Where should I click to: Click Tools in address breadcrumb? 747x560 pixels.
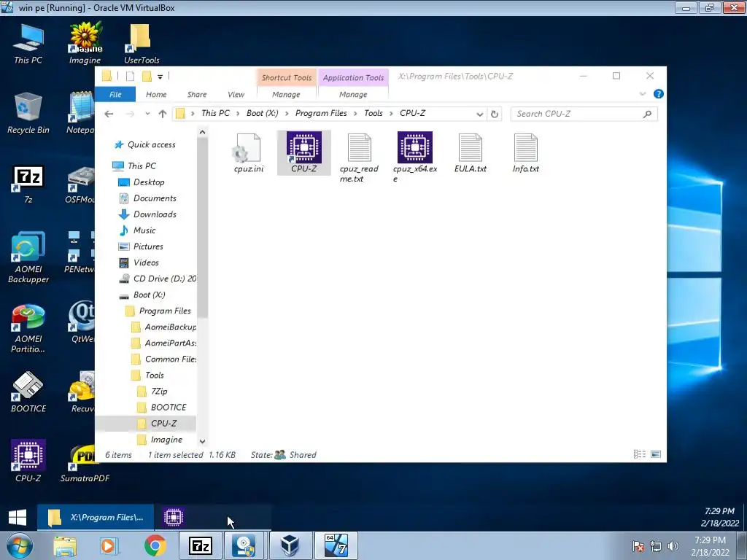click(x=373, y=113)
